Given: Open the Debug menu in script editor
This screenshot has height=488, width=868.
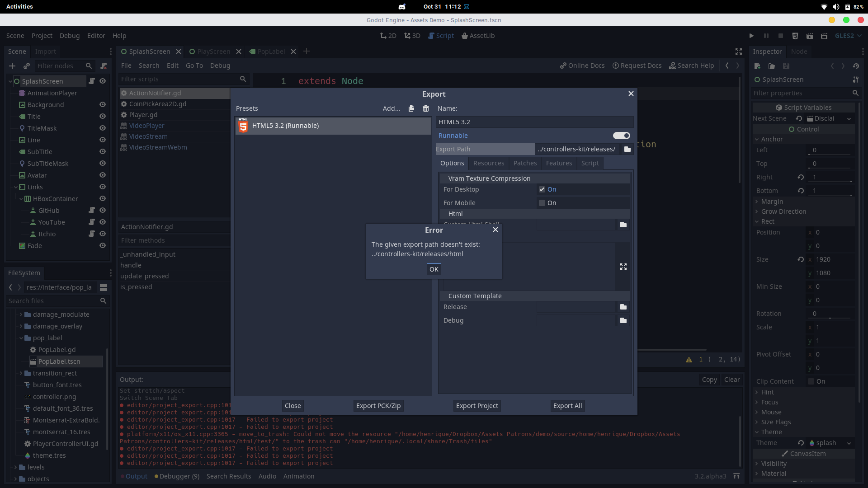Looking at the screenshot, I should tap(220, 66).
